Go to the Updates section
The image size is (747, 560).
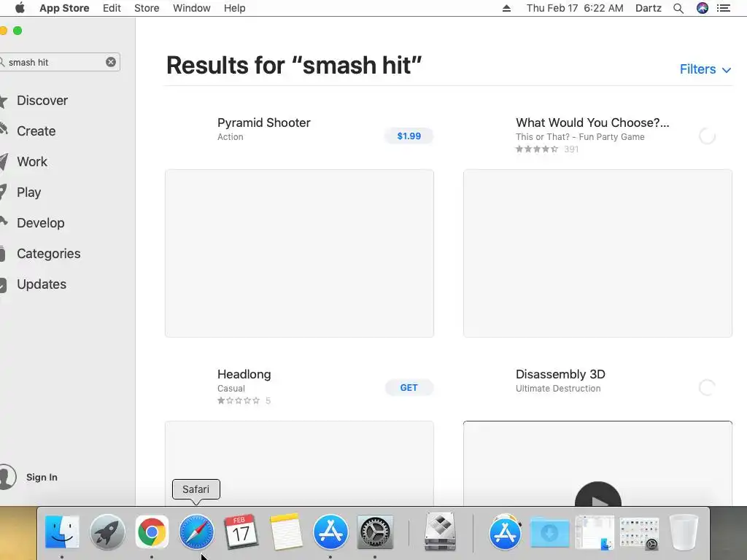pos(42,284)
